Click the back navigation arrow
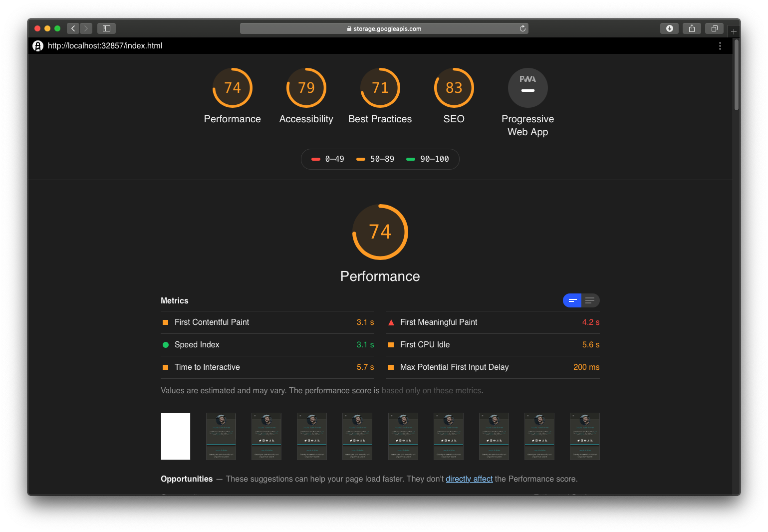 pyautogui.click(x=73, y=28)
